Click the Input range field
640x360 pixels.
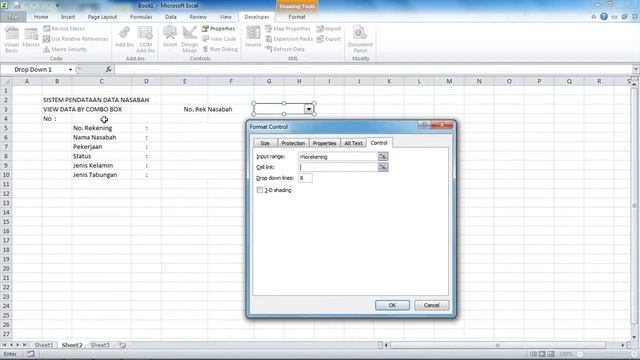pyautogui.click(x=338, y=157)
